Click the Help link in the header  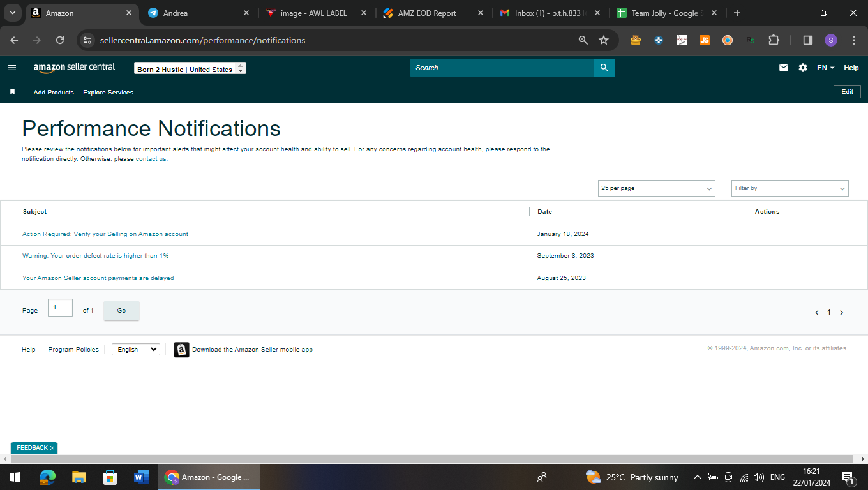coord(851,68)
